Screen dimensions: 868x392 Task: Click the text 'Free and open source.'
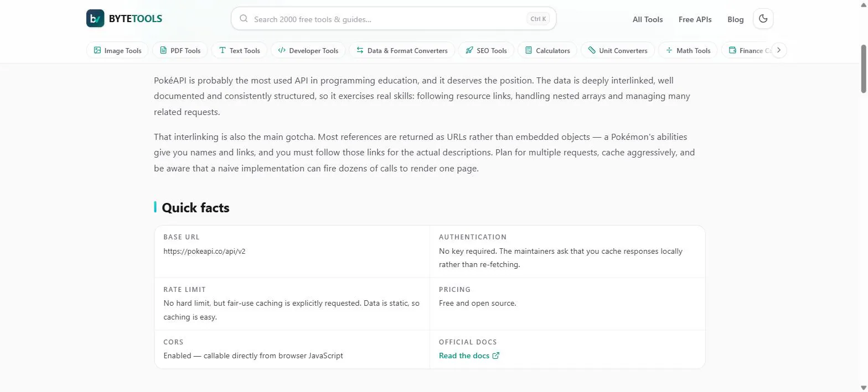[477, 303]
